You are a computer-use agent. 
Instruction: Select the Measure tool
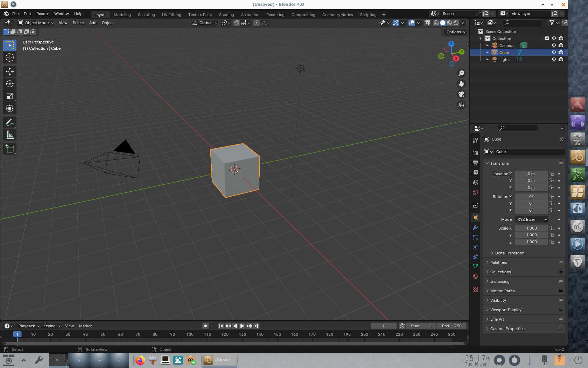click(x=10, y=135)
